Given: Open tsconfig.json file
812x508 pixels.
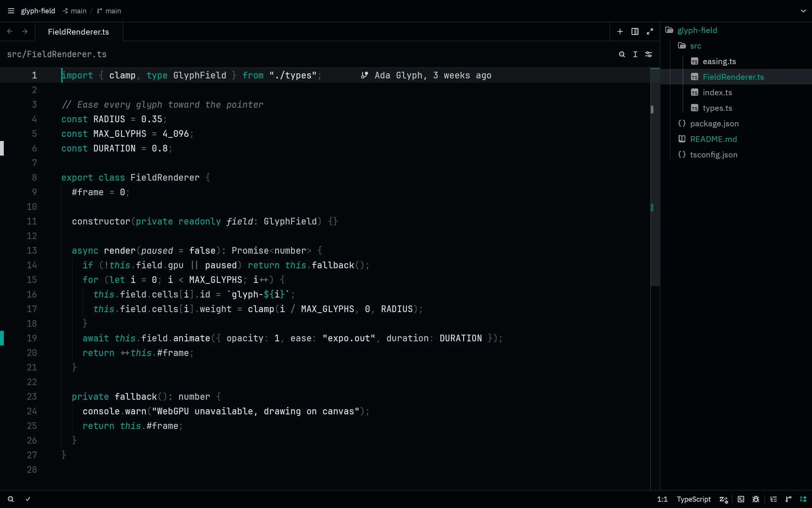Looking at the screenshot, I should pyautogui.click(x=736, y=155).
